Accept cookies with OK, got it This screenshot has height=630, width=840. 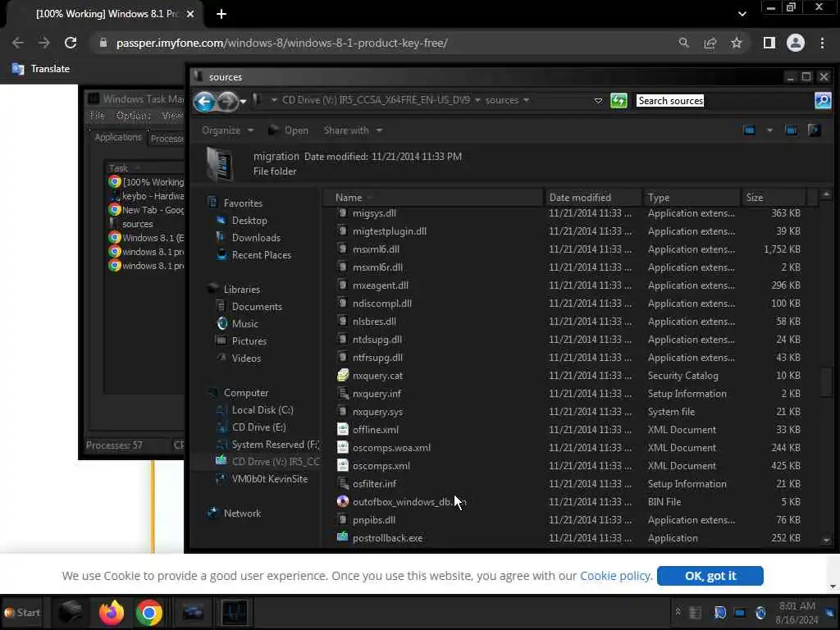click(x=710, y=576)
